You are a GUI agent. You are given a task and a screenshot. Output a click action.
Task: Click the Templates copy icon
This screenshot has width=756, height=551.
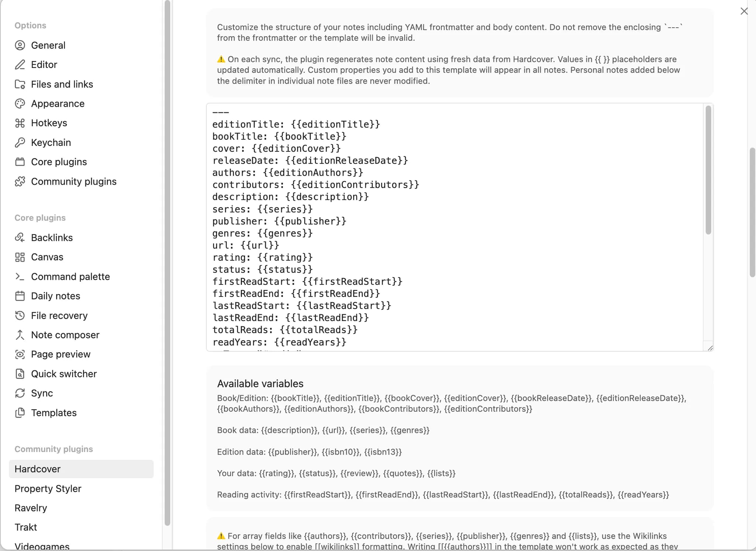pyautogui.click(x=20, y=413)
